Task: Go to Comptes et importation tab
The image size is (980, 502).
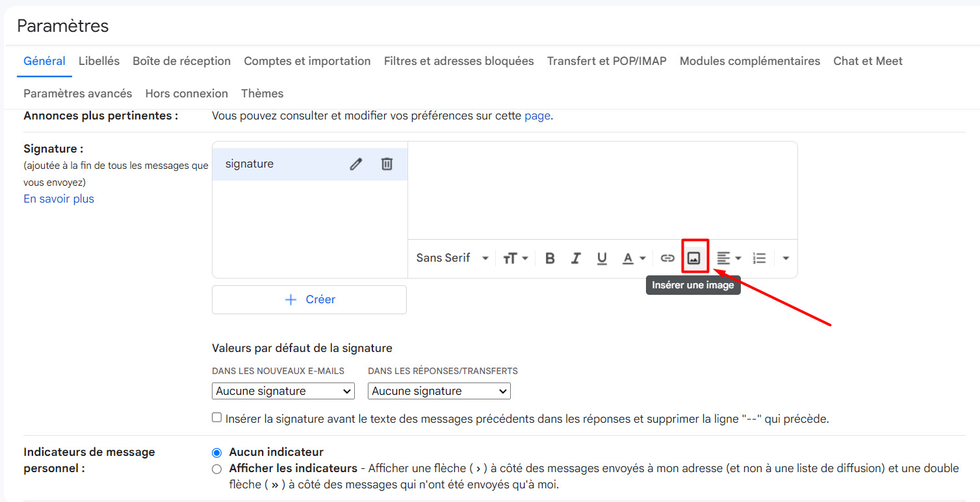Action: [307, 61]
